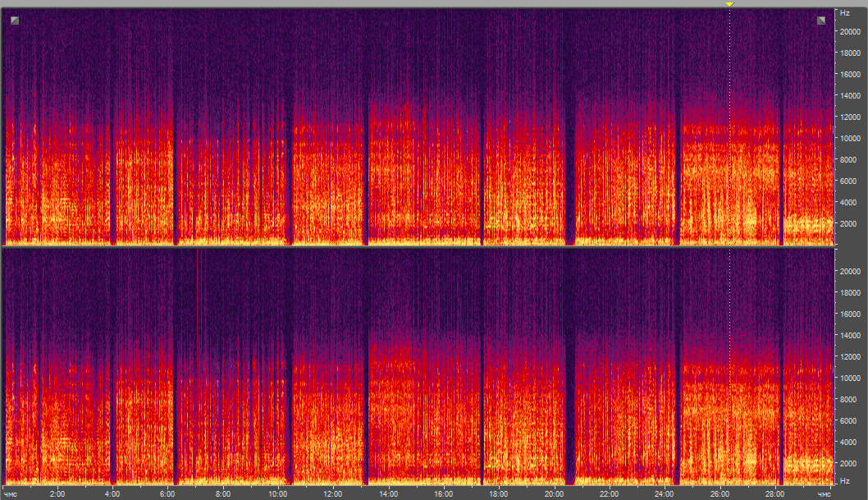Screen dimensions: 868x500
Task: Click the 28:00 mark on time ruler
Action: (775, 494)
